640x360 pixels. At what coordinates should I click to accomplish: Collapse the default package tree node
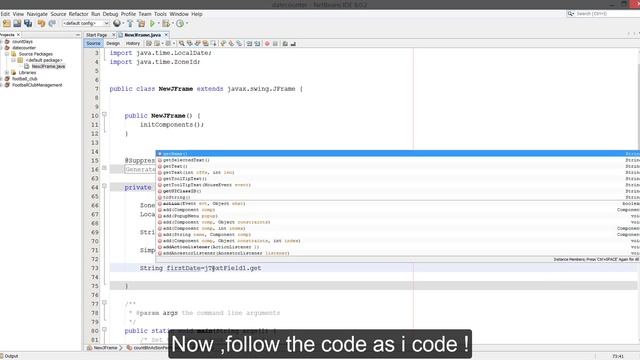click(13, 60)
